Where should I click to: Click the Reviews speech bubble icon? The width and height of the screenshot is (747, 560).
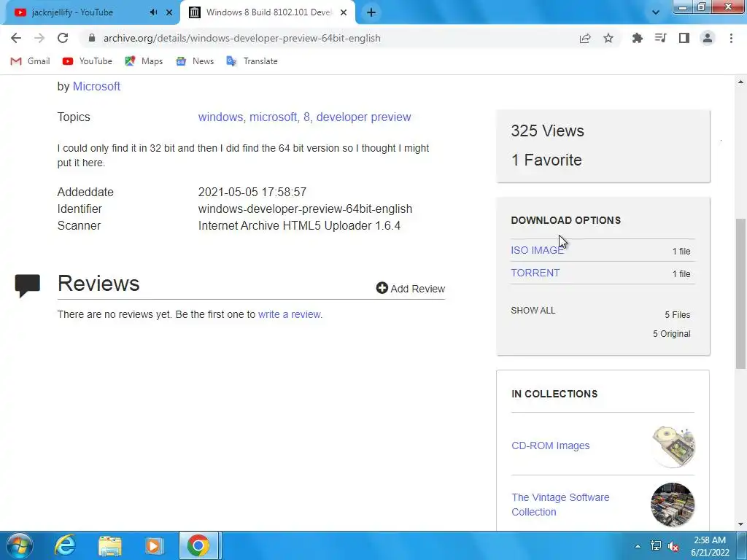(27, 285)
